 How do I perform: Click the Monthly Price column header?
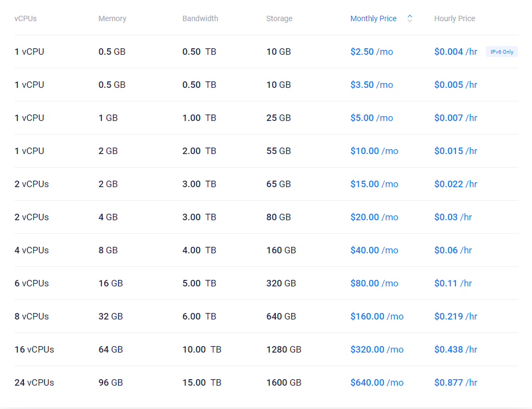373,18
